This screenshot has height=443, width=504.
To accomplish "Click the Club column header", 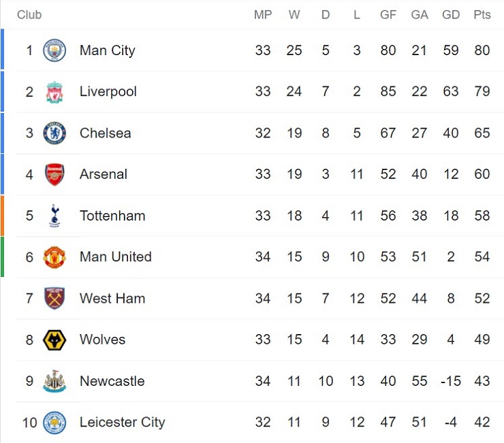I will [29, 15].
